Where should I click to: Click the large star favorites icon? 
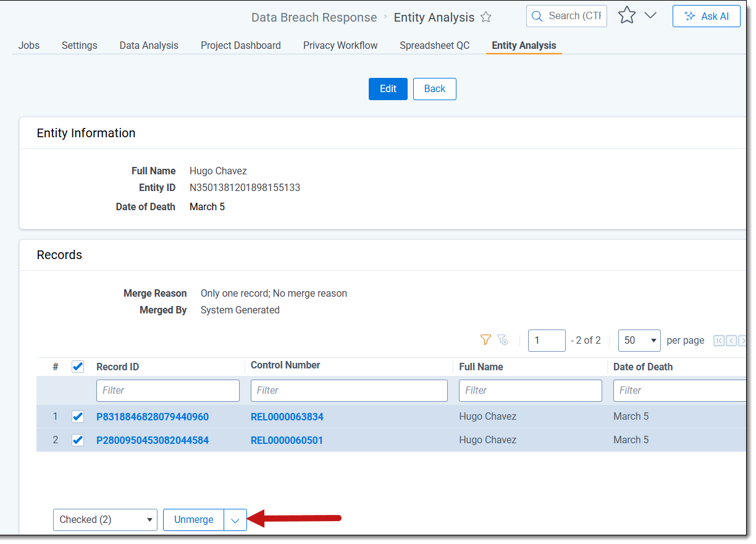pos(627,16)
